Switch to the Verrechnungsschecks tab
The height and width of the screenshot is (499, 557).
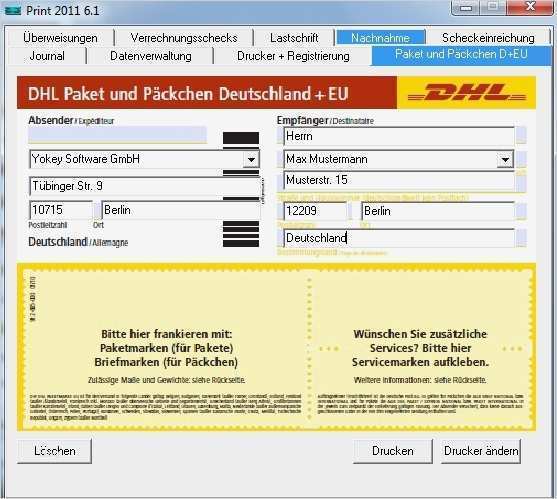click(x=184, y=38)
